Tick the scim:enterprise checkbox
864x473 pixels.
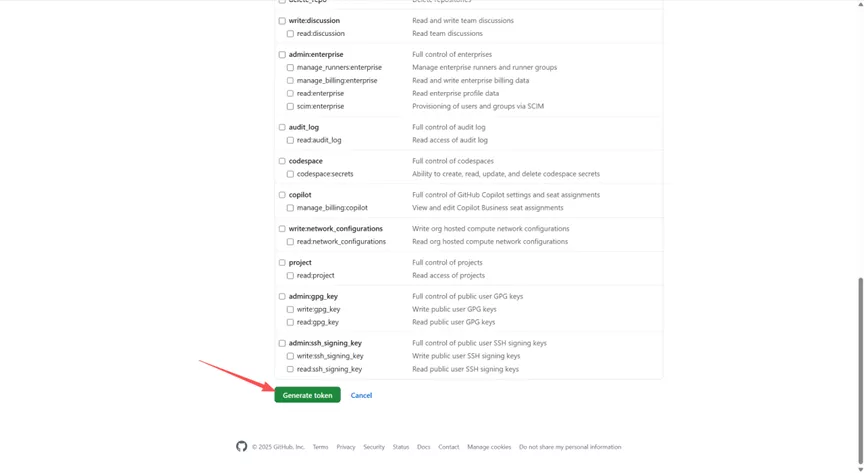point(290,106)
